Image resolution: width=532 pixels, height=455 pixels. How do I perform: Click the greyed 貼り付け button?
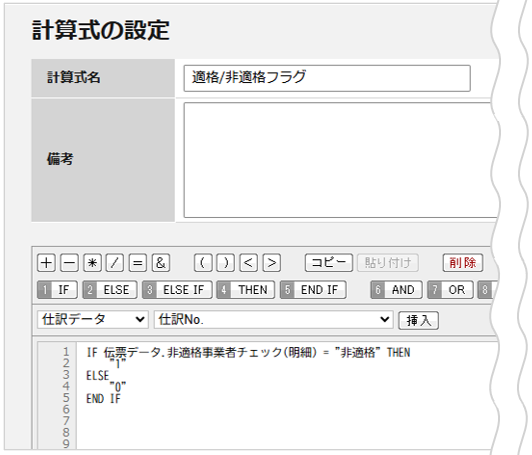(x=388, y=263)
